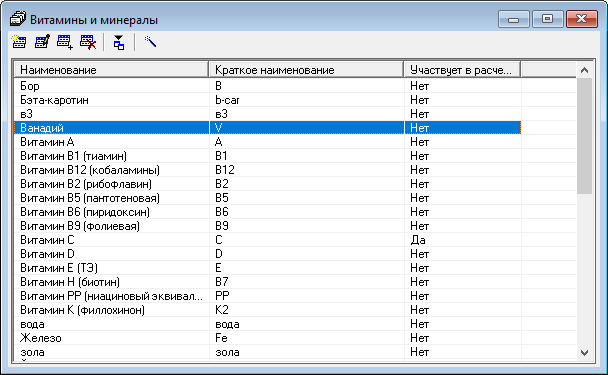Select the Железо row

[x=268, y=338]
